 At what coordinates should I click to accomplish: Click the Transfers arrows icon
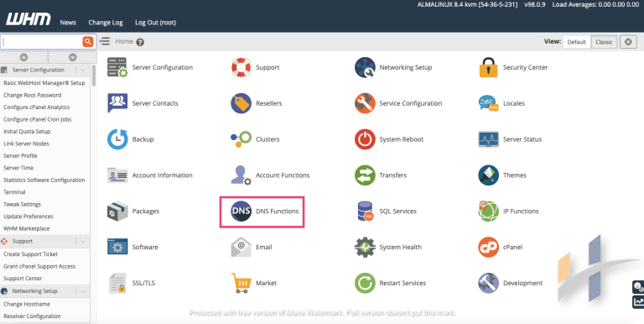365,175
